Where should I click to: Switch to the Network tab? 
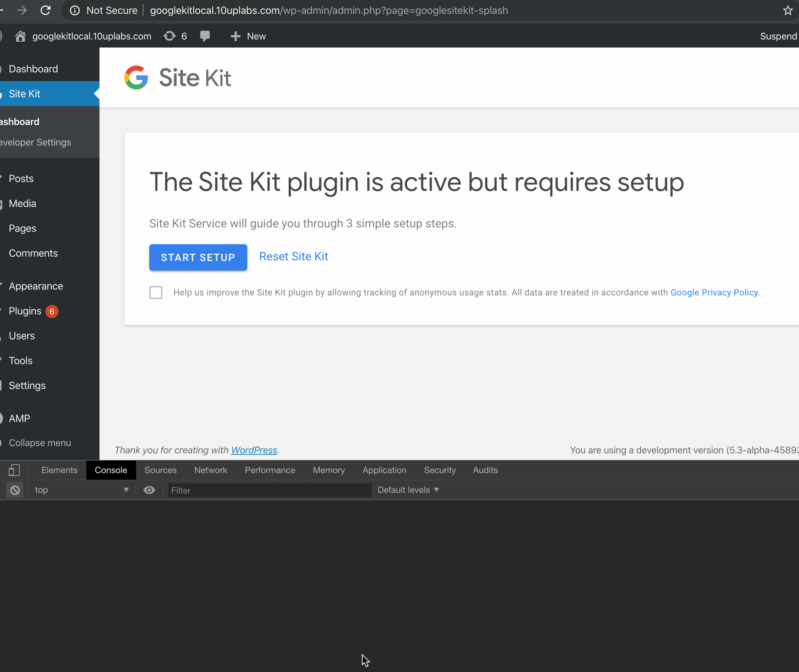[x=210, y=470]
